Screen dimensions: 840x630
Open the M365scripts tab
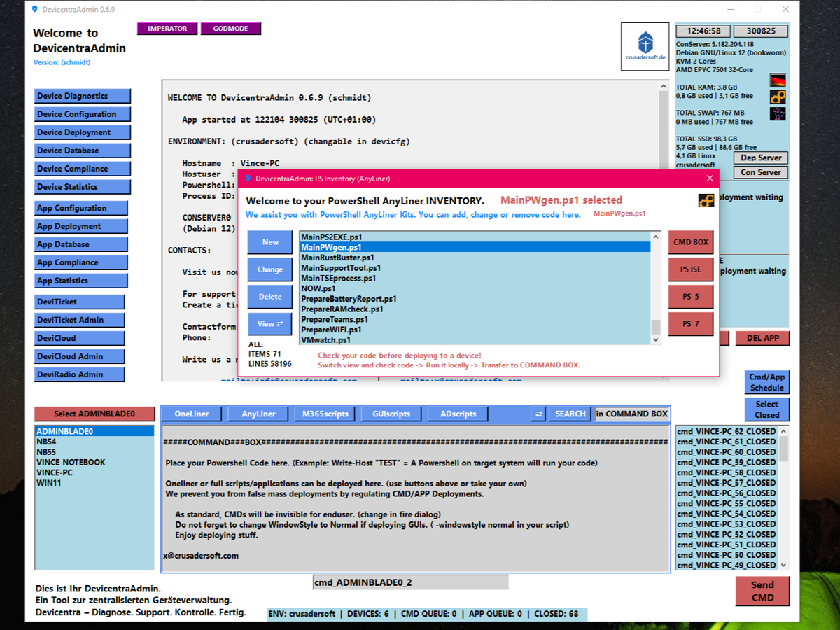click(x=325, y=414)
